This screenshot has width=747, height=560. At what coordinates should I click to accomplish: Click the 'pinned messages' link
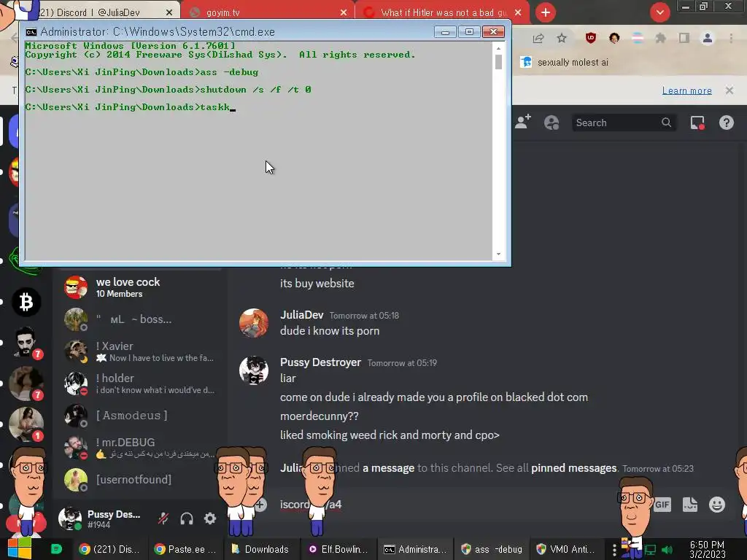click(573, 468)
